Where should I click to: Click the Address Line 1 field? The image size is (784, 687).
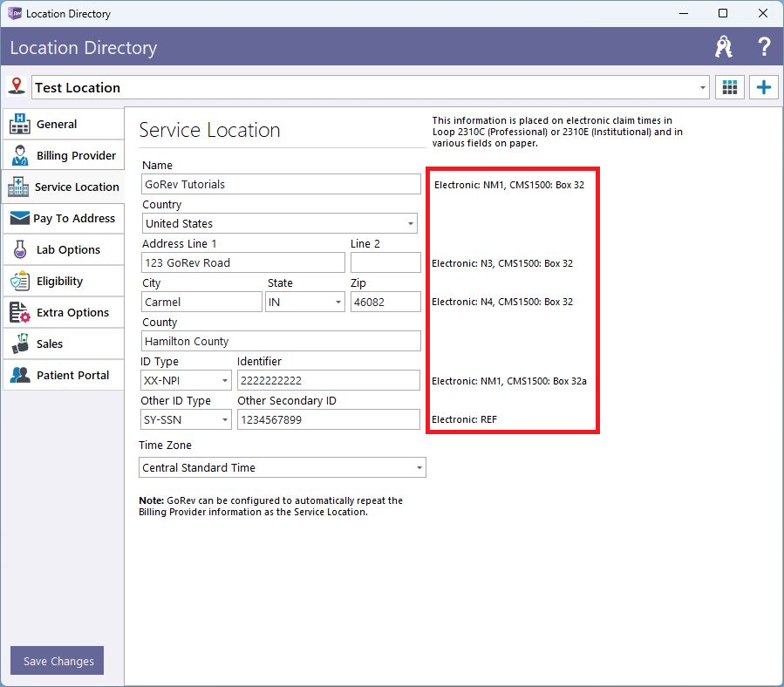(x=243, y=262)
